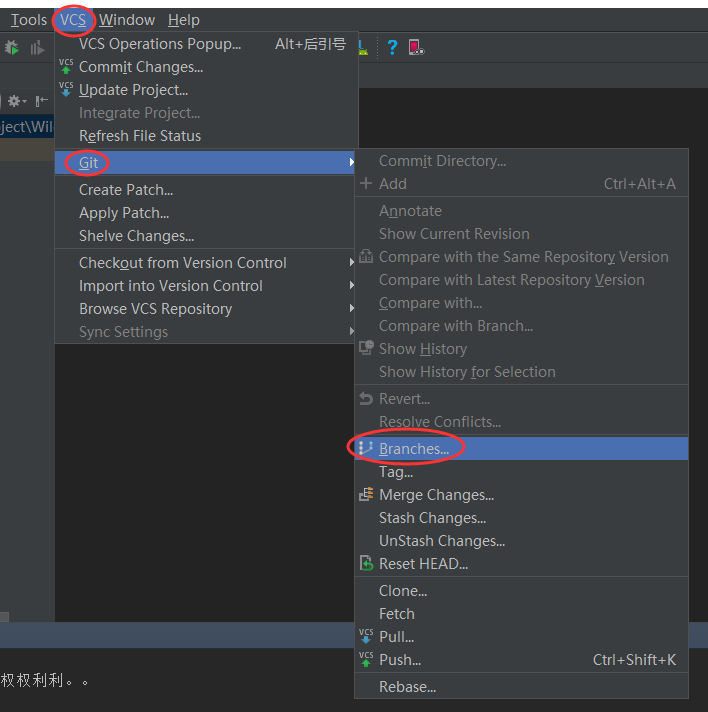
Task: Expand the Git submenu arrow
Action: click(351, 162)
